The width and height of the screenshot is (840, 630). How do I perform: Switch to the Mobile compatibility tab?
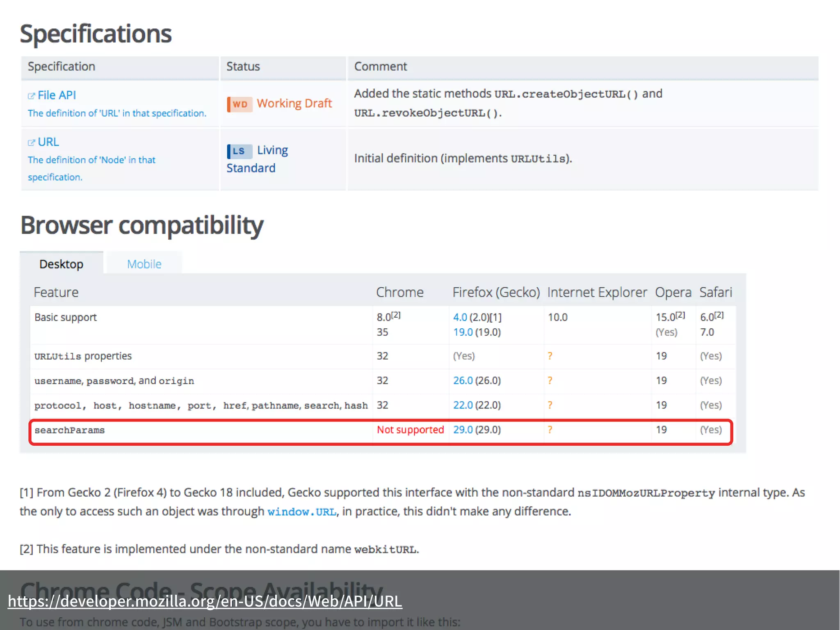tap(144, 264)
